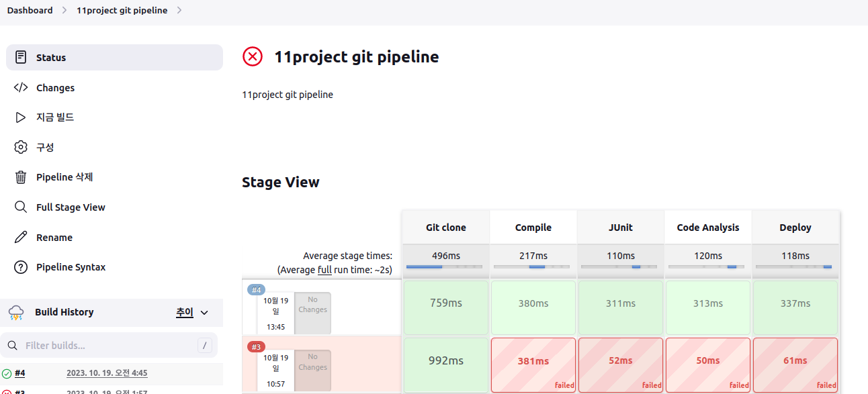Click the magnifier icon for Full Stage View
Screen dimensions: 868x394
point(21,207)
